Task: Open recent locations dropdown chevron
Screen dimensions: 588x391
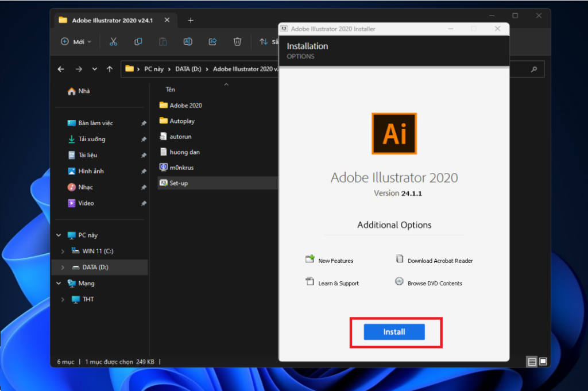Action: 95,69
